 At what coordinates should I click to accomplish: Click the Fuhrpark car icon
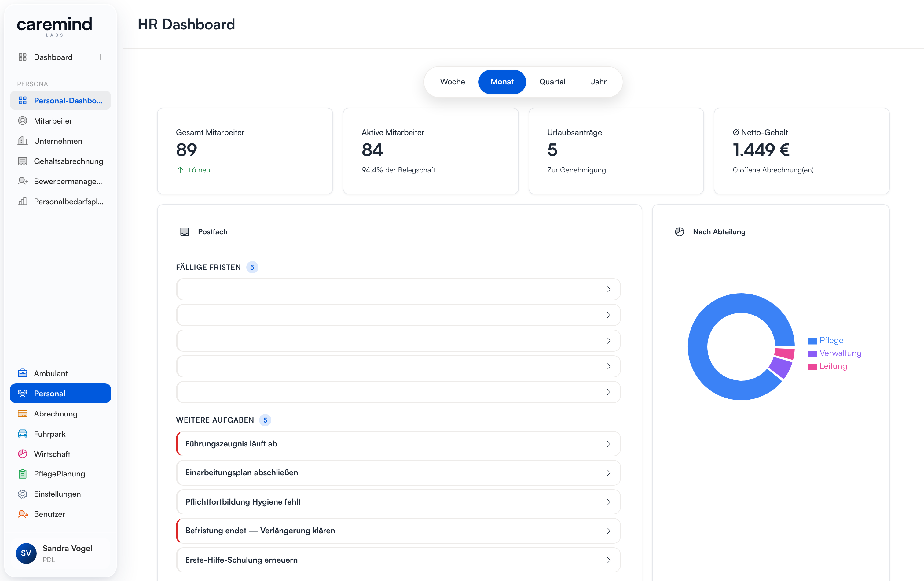tap(23, 434)
